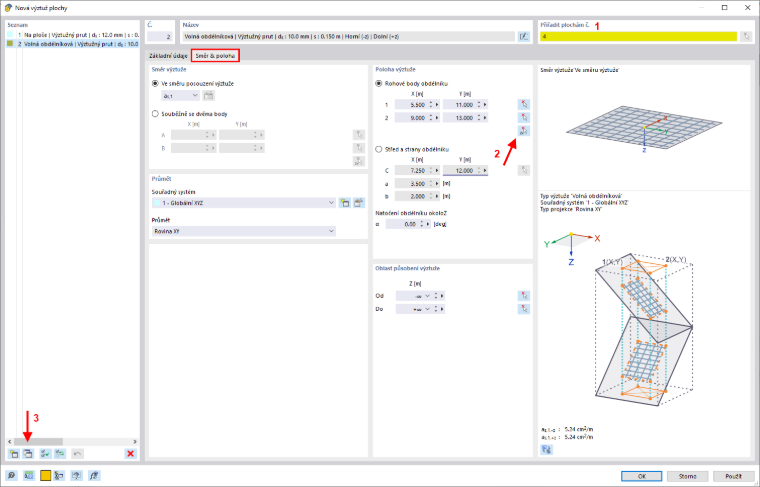Image resolution: width=760 pixels, height=487 pixels.
Task: Open the a s,1 direction dropdown
Action: tap(180, 95)
